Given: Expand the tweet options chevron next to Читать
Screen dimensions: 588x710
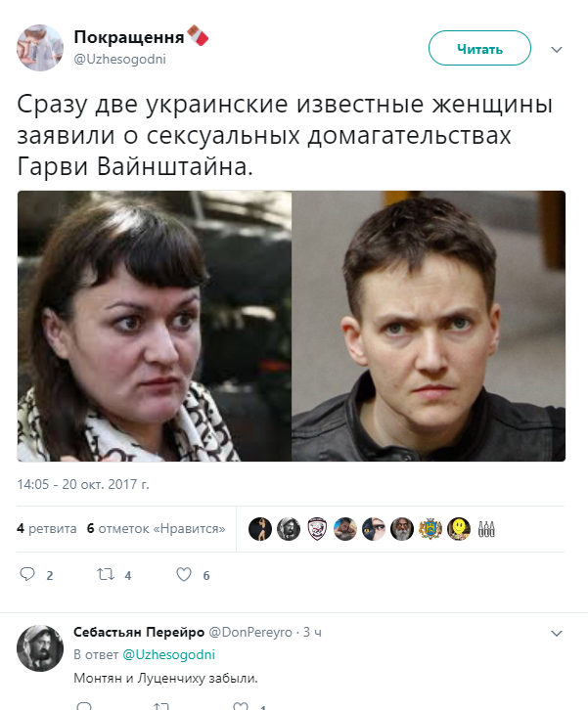Looking at the screenshot, I should pyautogui.click(x=557, y=49).
